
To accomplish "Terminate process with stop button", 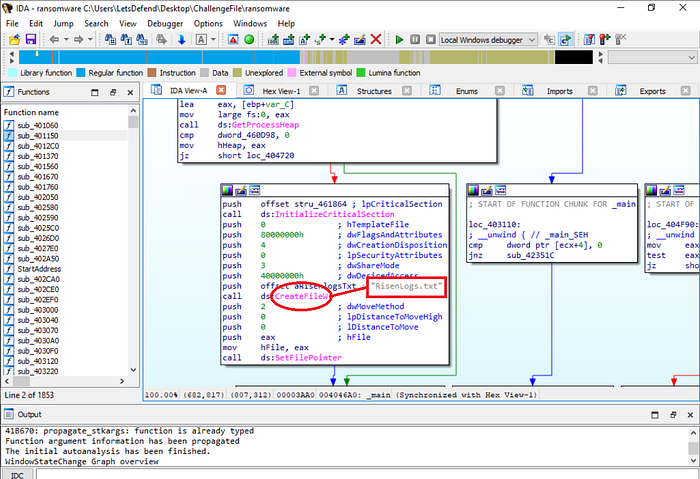I will [430, 40].
